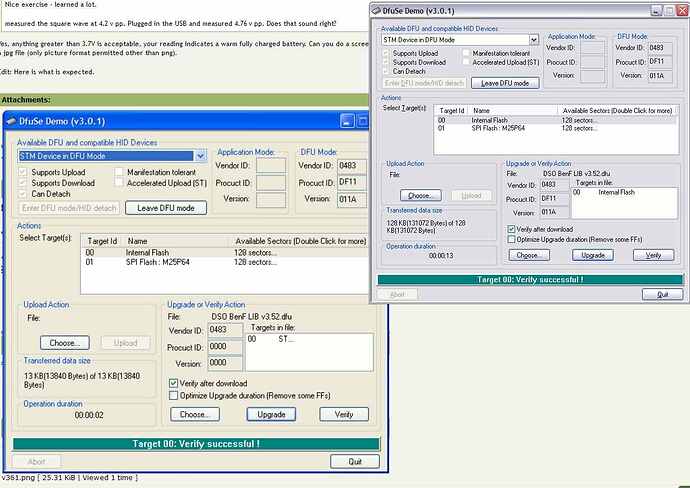The height and width of the screenshot is (488, 690).
Task: Click DFU Mode Vendor ID 0483 field, lower-left window
Action: 352,166
